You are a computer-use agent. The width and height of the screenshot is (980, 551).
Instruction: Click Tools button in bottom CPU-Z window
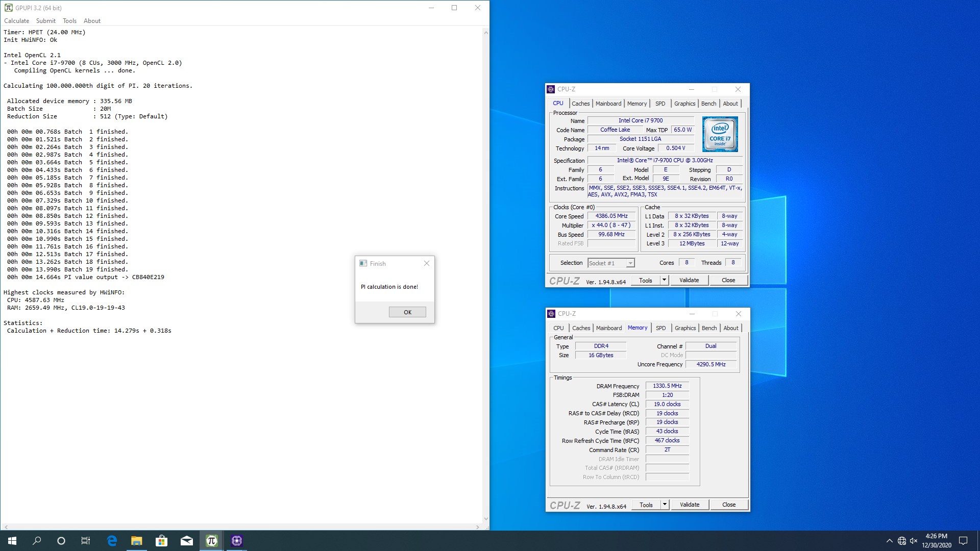[646, 505]
